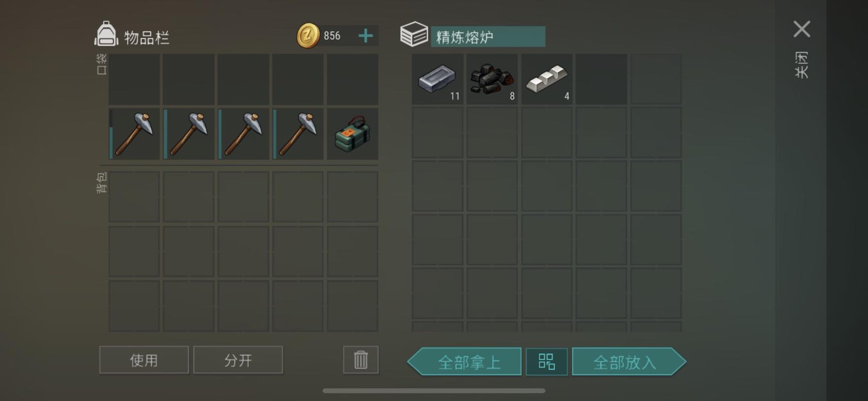Select the fourth pickaxe next to C4

(x=298, y=134)
